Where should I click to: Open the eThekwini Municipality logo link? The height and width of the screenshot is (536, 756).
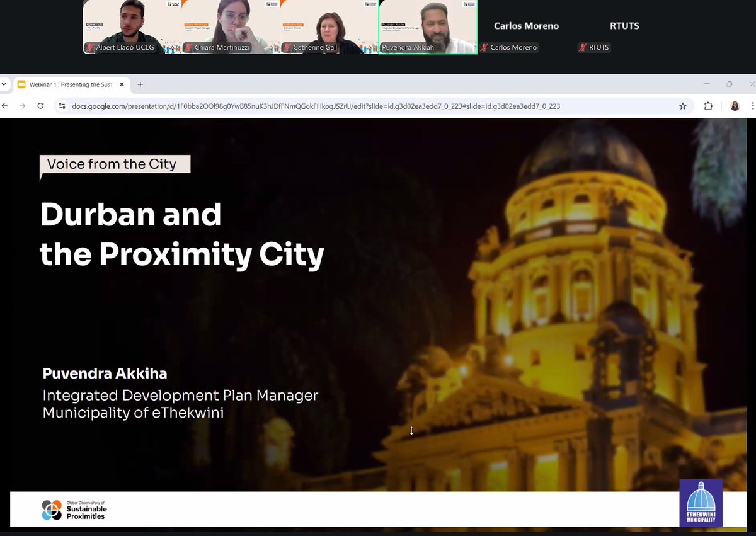coord(701,503)
